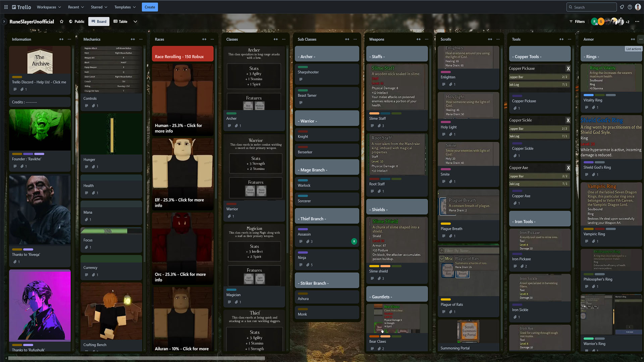The height and width of the screenshot is (362, 644).
Task: Click the collapse icon on Weapons column
Action: coord(418,39)
